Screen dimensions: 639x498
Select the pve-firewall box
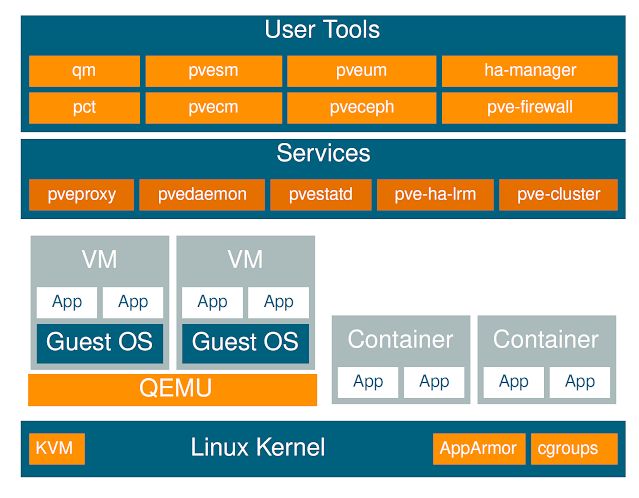(x=530, y=108)
